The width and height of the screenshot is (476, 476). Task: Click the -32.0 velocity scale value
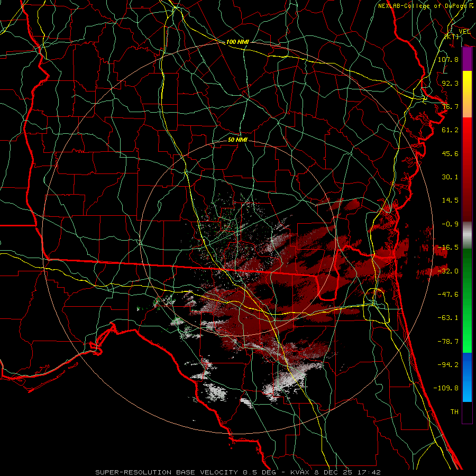448,271
